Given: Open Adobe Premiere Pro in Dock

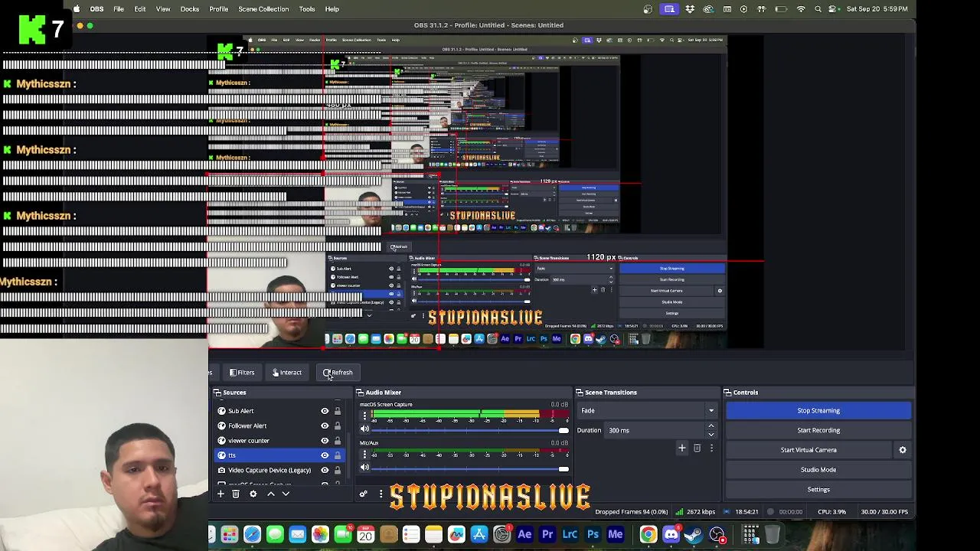Looking at the screenshot, I should (x=547, y=534).
